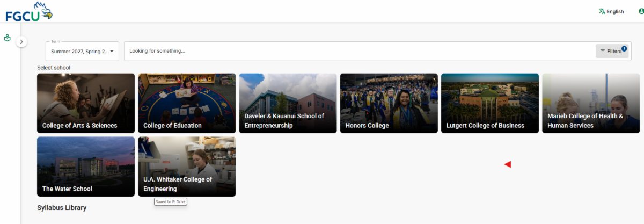Viewport: 644px width, 224px height.
Task: Open the English language selector
Action: [x=611, y=11]
